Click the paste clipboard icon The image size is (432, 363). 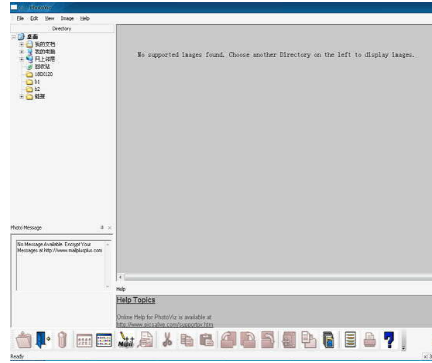click(x=207, y=340)
